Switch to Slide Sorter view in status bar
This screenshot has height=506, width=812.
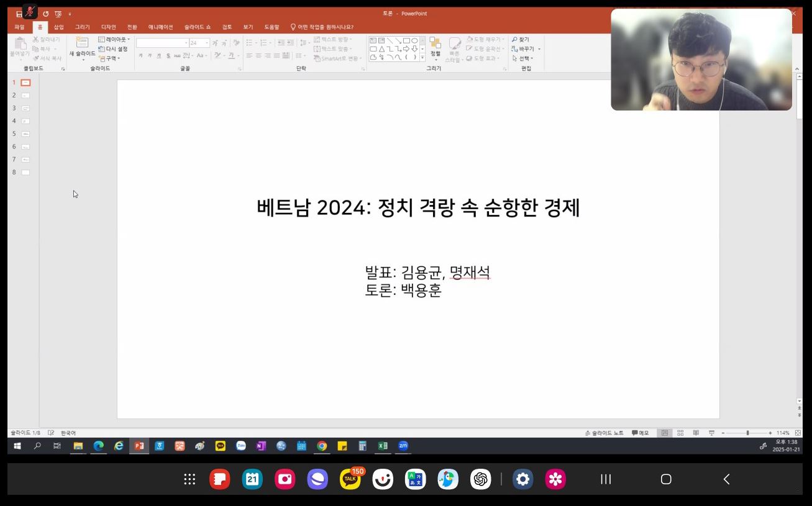680,433
